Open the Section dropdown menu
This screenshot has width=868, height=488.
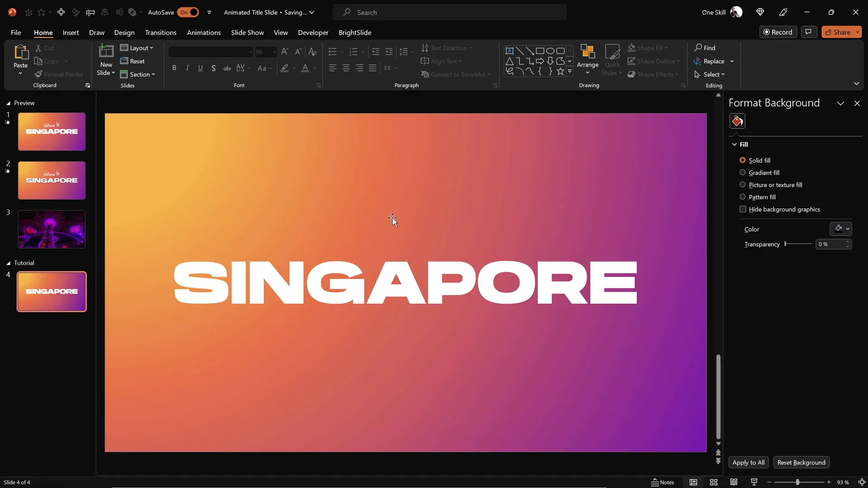[138, 74]
